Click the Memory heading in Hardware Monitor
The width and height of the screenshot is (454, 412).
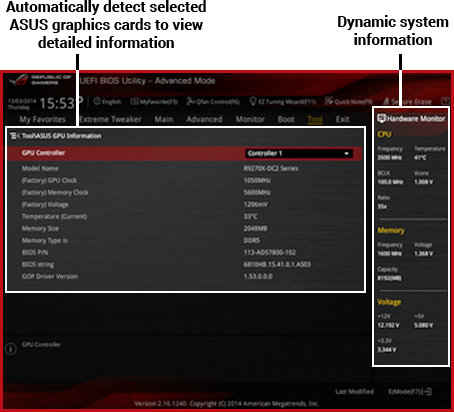coord(391,231)
